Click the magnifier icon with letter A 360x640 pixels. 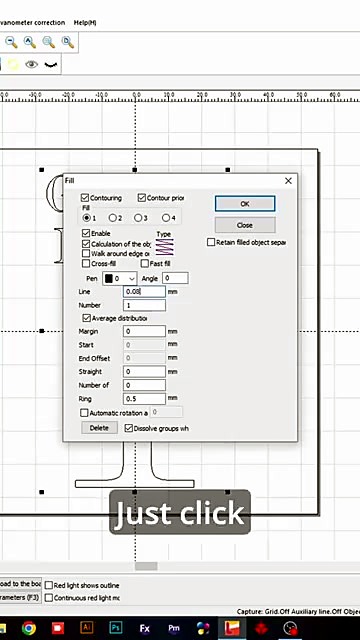click(x=29, y=42)
